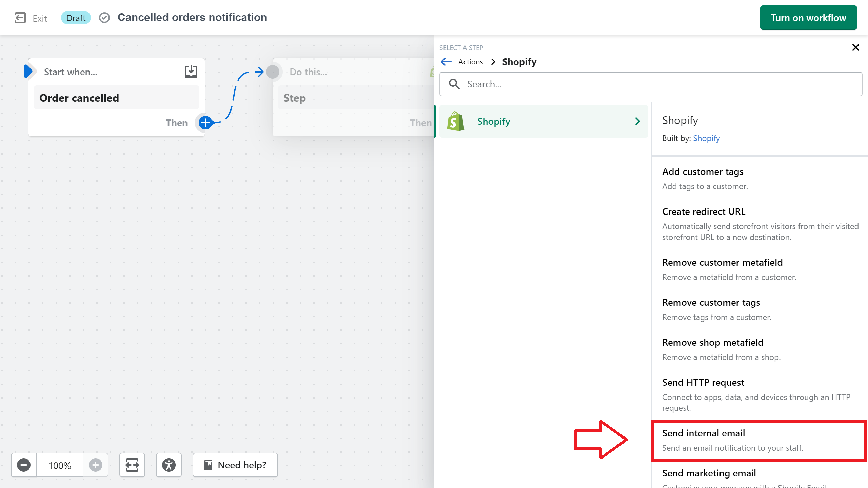Turn on workflow
Viewport: 868px width, 488px height.
click(x=808, y=18)
